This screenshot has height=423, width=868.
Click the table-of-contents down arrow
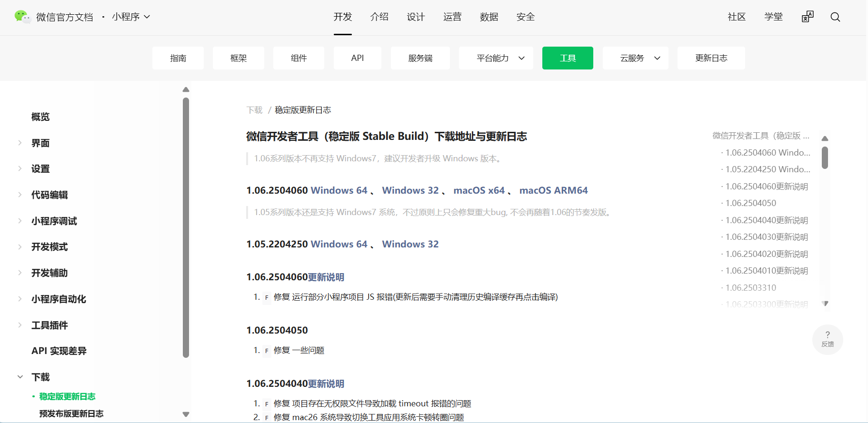825,303
